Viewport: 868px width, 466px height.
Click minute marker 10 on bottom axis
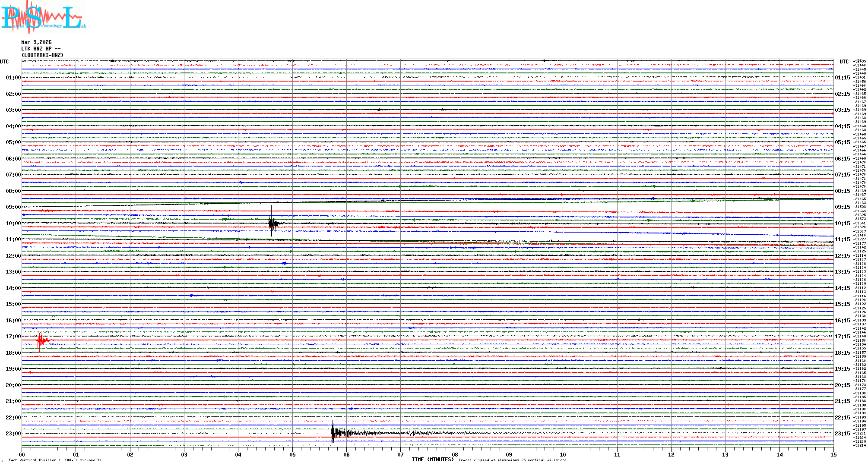point(563,454)
